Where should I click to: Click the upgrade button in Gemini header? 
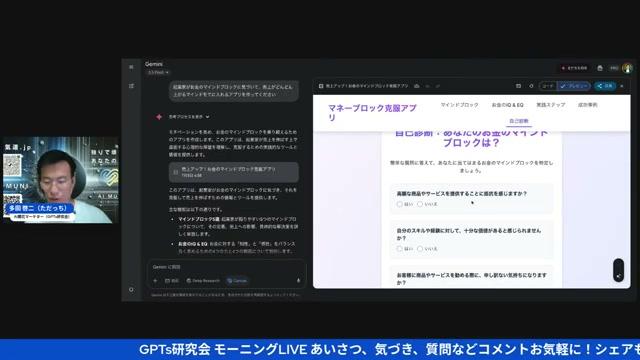(x=575, y=68)
